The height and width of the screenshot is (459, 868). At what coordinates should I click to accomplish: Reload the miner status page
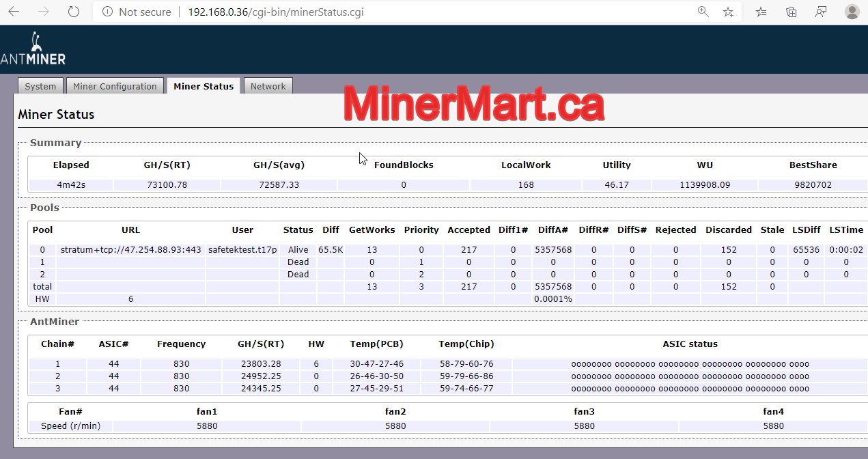point(73,11)
